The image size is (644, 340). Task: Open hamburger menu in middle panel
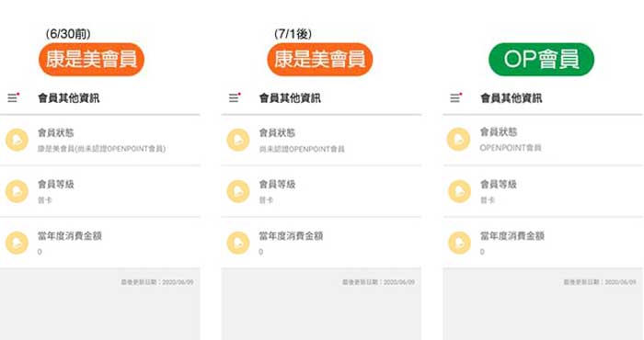(234, 97)
